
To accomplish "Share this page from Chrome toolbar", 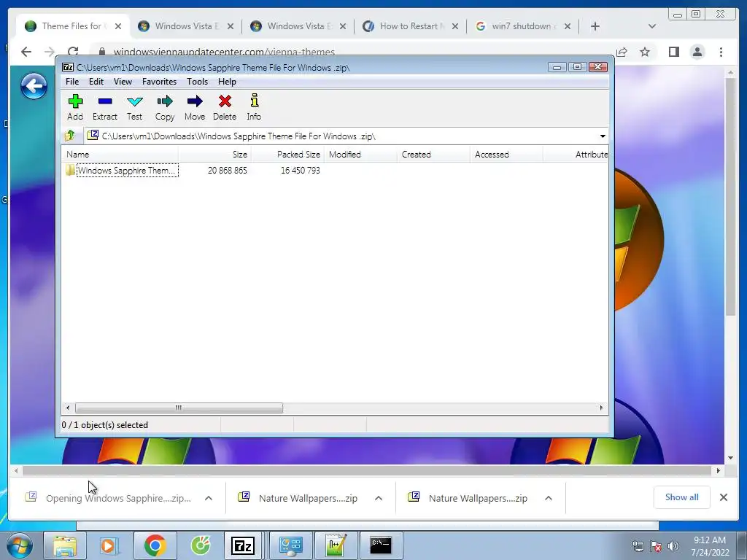I will pos(622,52).
